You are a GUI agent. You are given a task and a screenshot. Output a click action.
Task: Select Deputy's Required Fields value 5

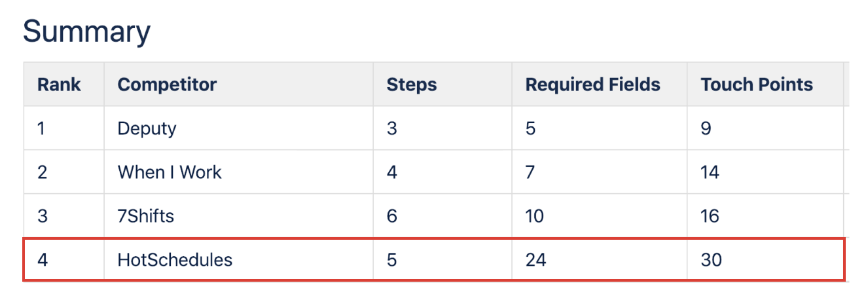(530, 128)
